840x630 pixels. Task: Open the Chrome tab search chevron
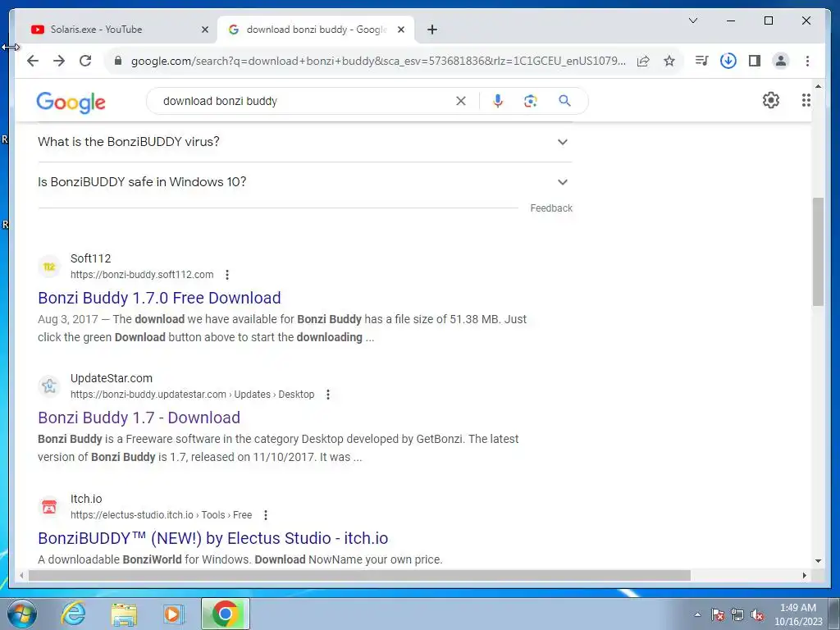[x=692, y=21]
